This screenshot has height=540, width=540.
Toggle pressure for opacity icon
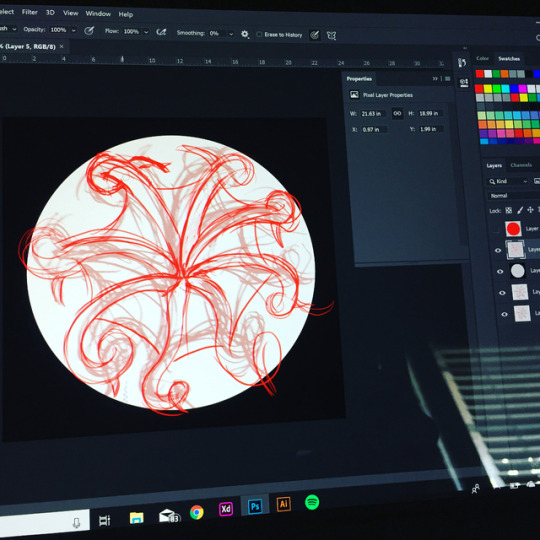[x=89, y=31]
